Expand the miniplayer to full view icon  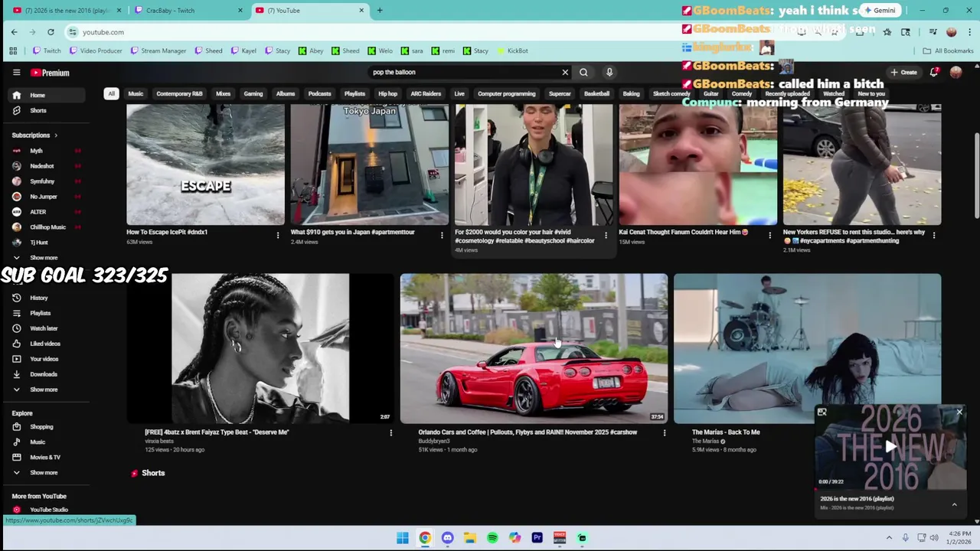point(822,412)
